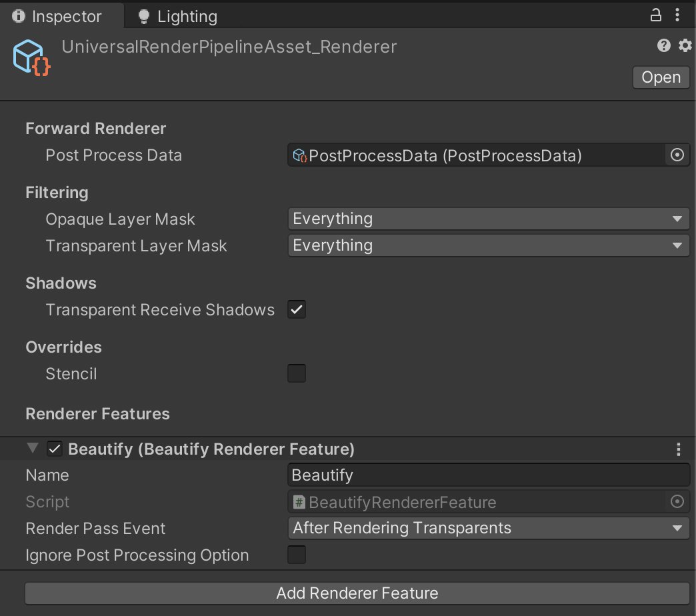The width and height of the screenshot is (696, 616).
Task: Disable the Beautify renderer feature
Action: tap(54, 448)
